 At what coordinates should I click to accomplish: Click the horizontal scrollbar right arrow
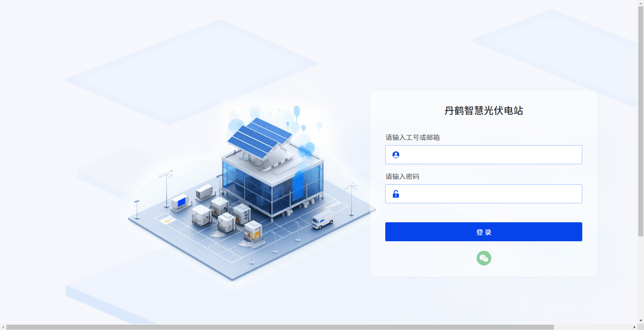635,327
